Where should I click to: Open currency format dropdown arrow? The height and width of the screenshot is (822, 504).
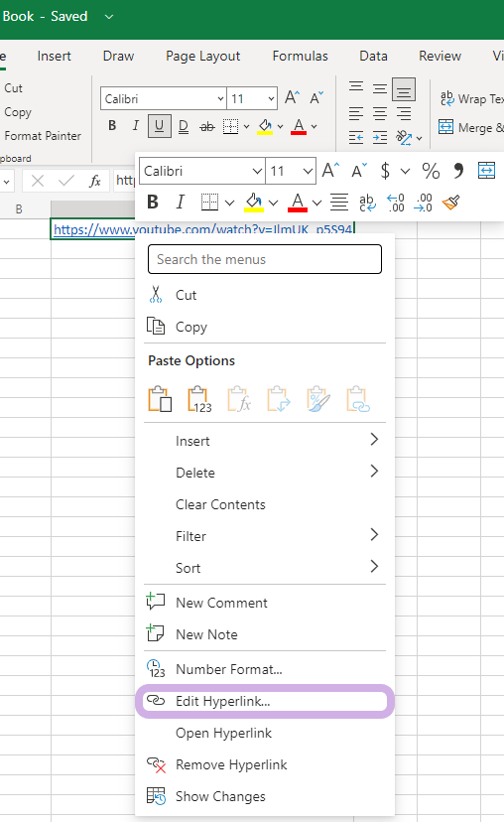click(405, 172)
